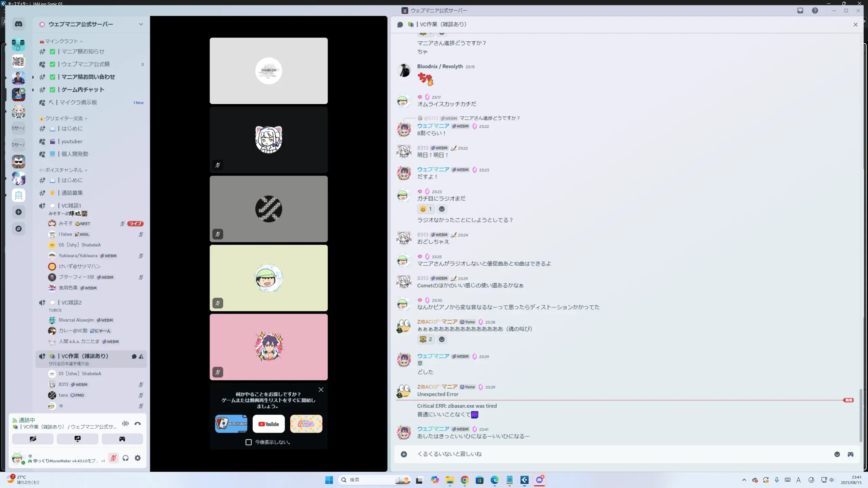Viewport: 868px width, 488px height.
Task: Toggle headphone deafen button
Action: [125, 458]
